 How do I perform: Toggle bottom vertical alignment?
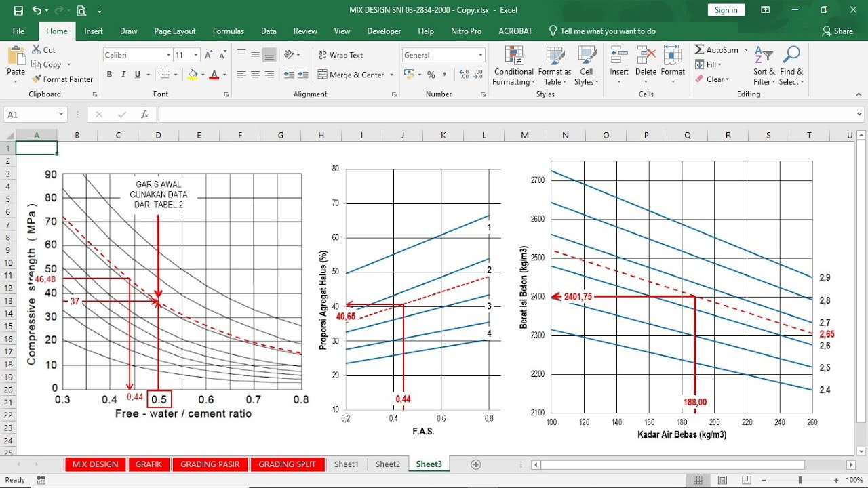(x=269, y=55)
